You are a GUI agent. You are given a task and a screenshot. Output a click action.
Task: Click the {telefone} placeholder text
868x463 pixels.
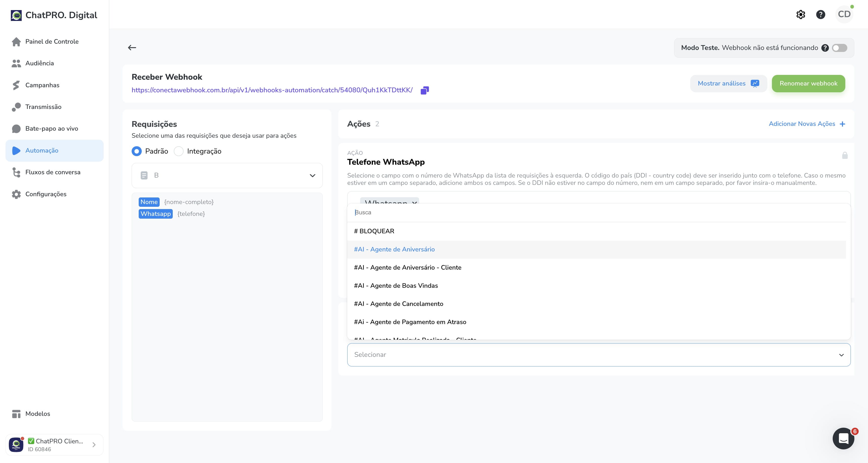pos(191,214)
